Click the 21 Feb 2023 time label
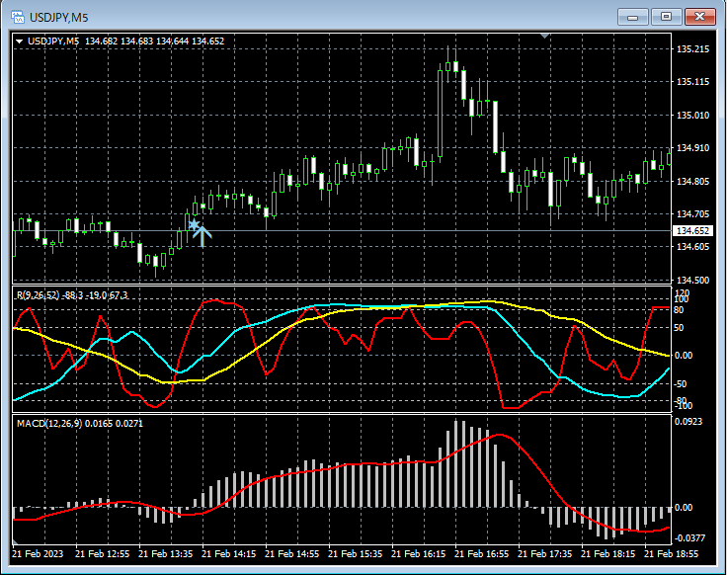 38,554
